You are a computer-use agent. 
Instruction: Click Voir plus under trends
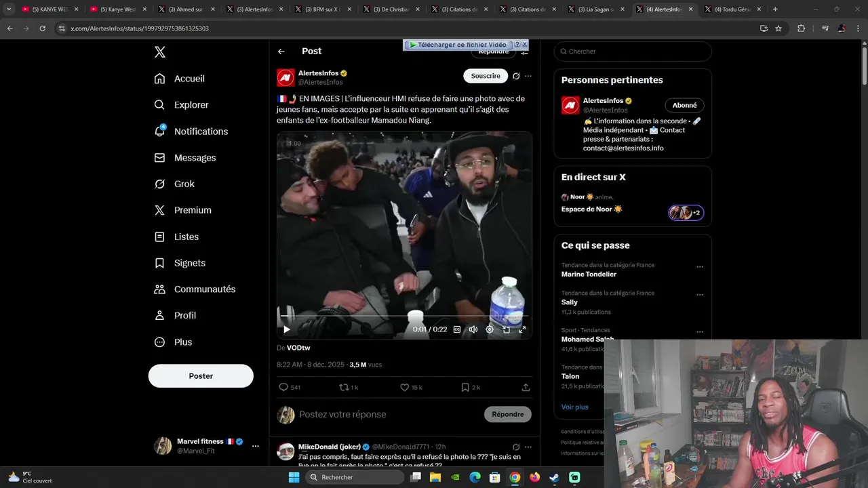575,407
